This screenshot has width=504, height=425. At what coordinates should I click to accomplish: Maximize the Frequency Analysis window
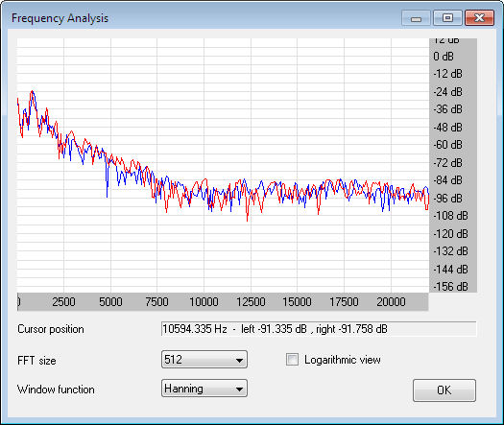tap(447, 17)
